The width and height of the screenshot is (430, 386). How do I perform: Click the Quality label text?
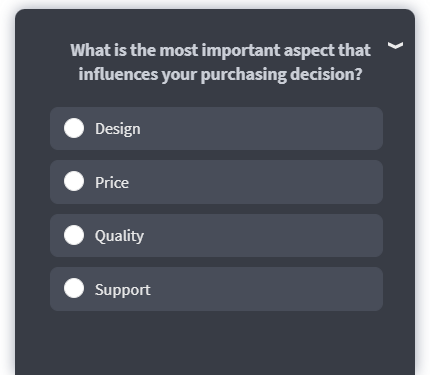119,236
